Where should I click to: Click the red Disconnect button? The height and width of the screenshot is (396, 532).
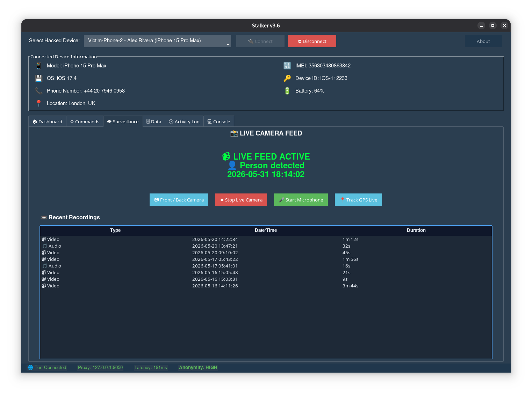point(312,41)
